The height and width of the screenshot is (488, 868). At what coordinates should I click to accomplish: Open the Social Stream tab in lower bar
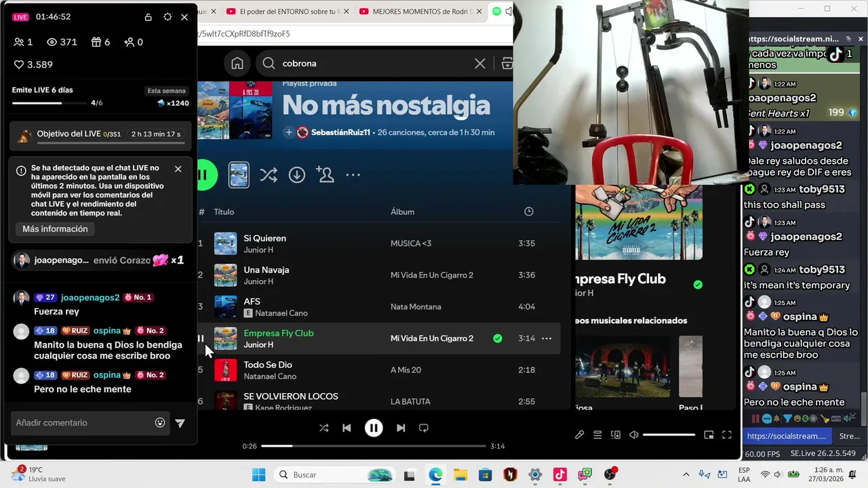tap(786, 436)
